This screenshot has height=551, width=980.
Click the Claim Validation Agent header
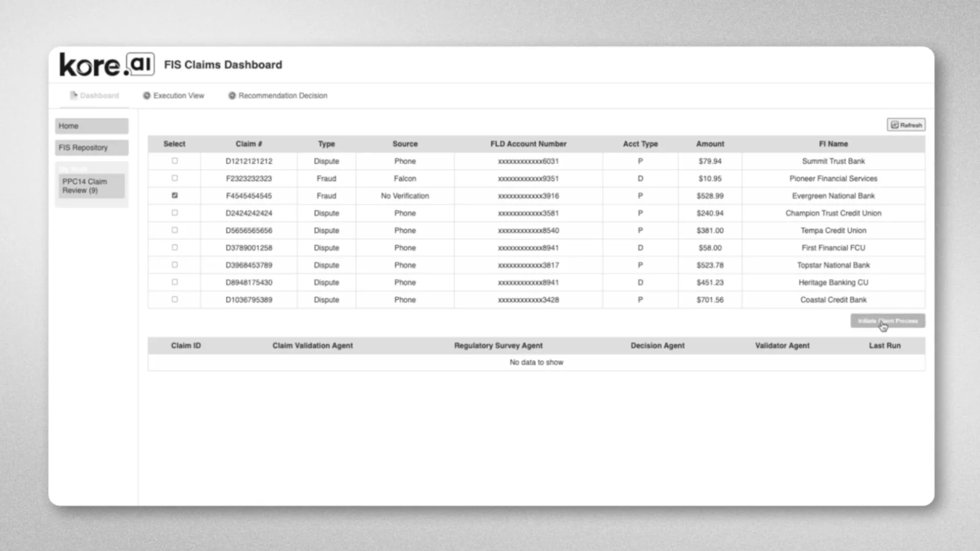[x=312, y=345]
